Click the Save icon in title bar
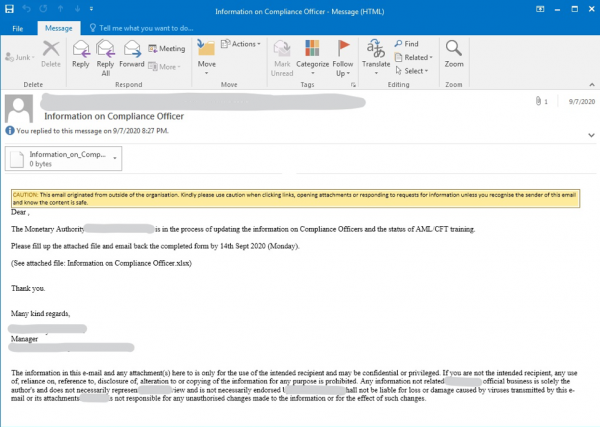Screen dimensions: 600x427 (x=10, y=10)
